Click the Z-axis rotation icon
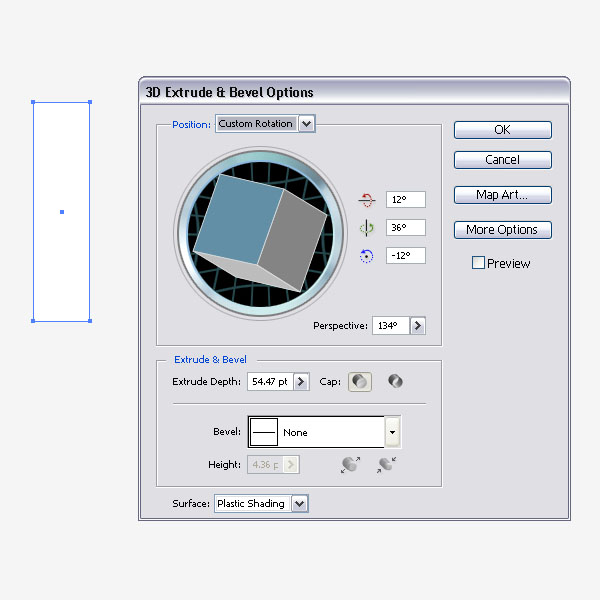 (x=367, y=256)
